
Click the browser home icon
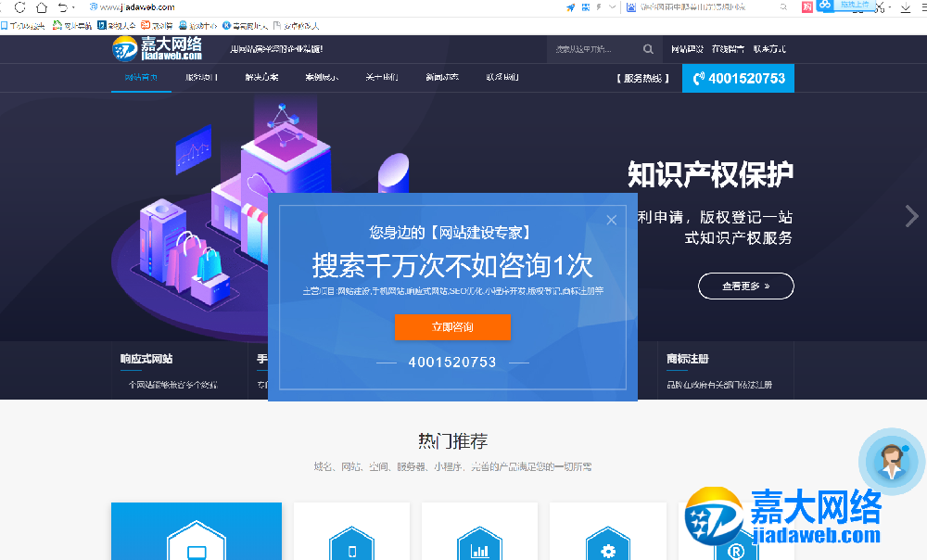click(41, 6)
